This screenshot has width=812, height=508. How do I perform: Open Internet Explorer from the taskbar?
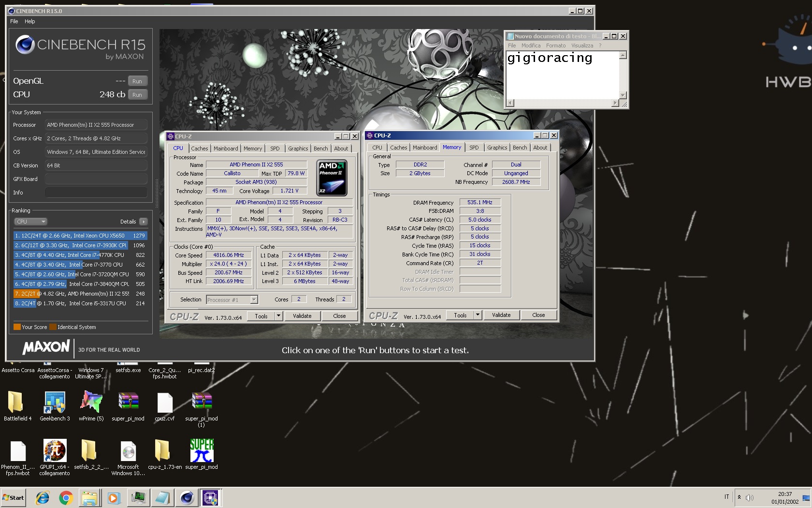[x=43, y=497]
